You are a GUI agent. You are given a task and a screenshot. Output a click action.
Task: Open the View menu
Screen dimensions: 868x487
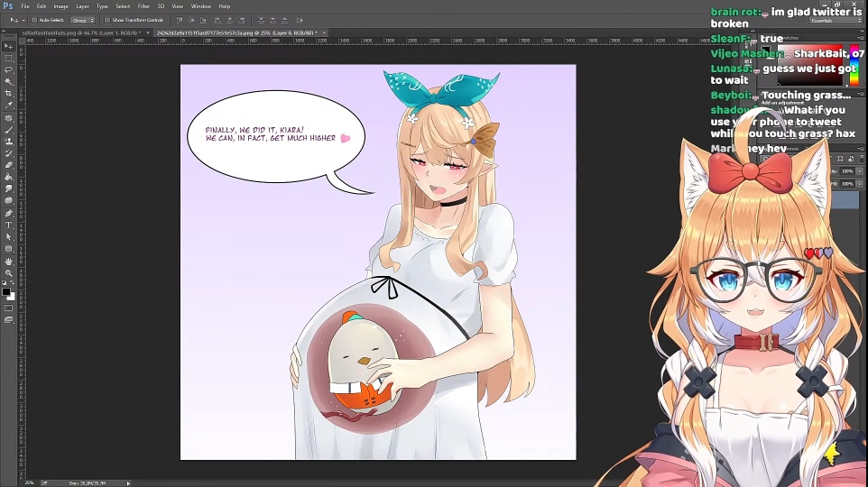coord(178,6)
